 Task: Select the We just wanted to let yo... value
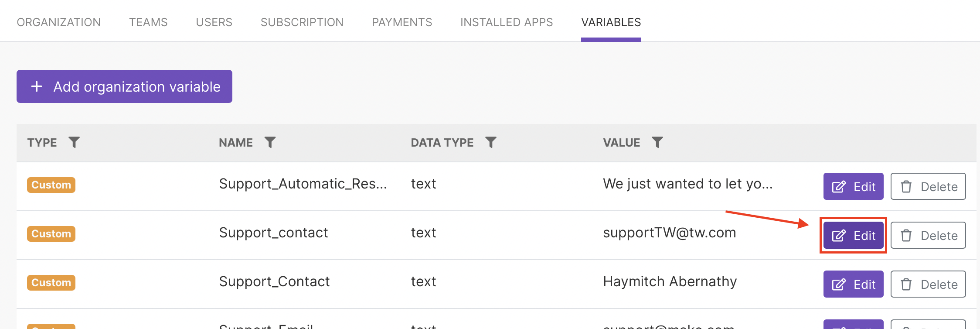(687, 184)
